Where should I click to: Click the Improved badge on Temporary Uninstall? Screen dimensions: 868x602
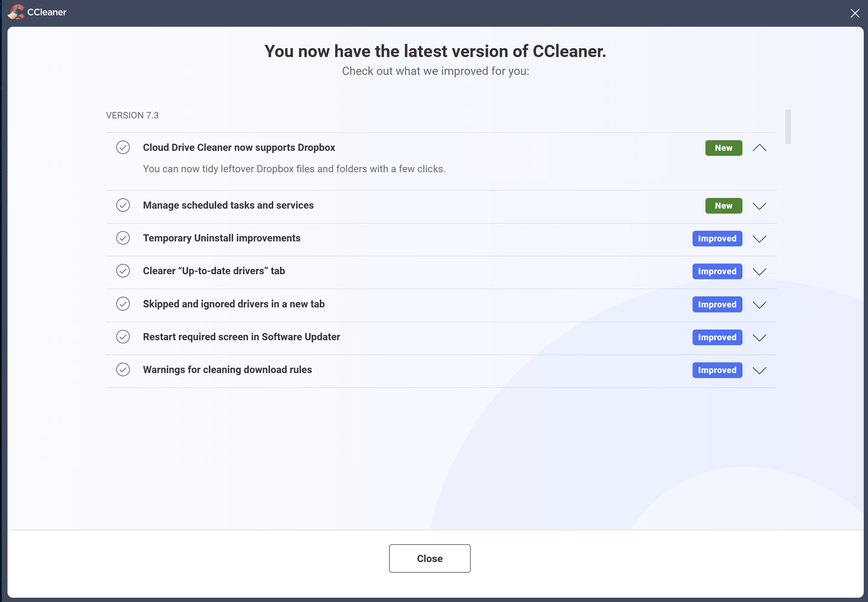coord(717,239)
